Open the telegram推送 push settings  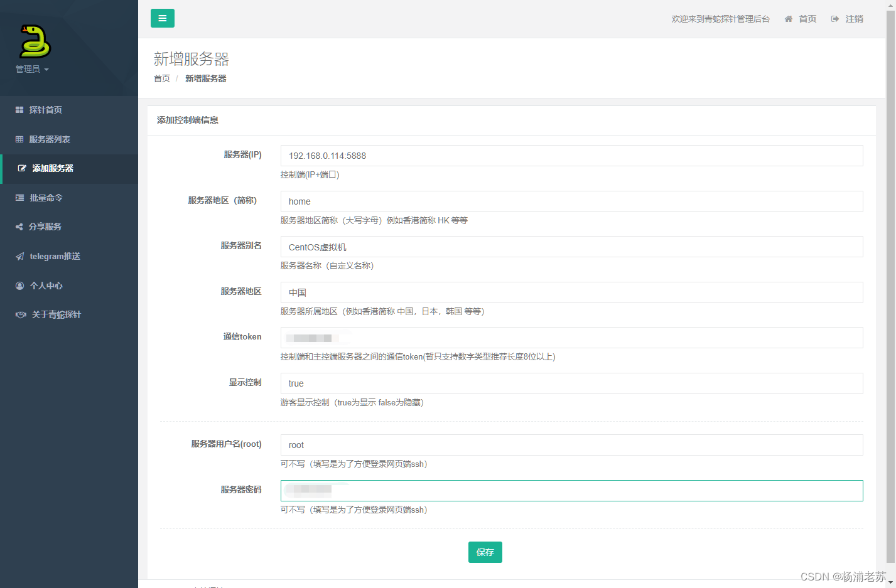[19, 256]
